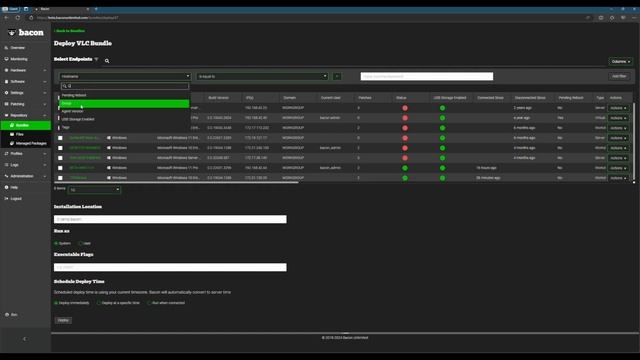Tick the checkbox of the last endpoint row
Viewport: 640px width, 360px height.
60,178
